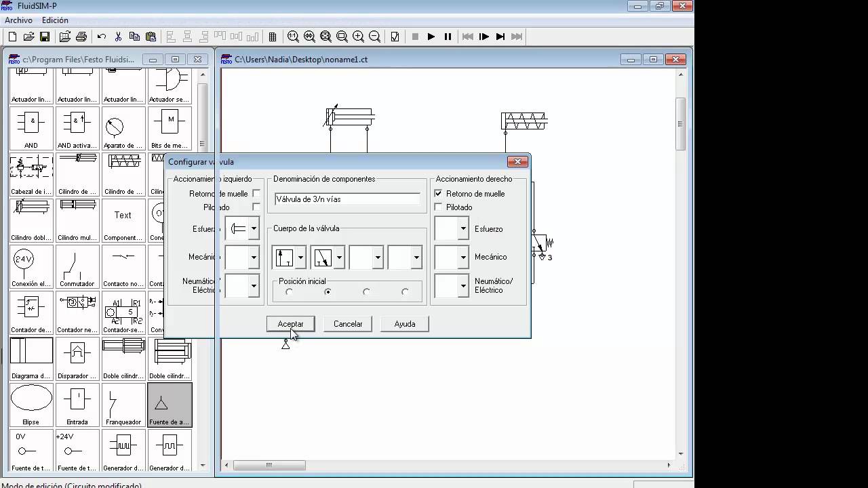Click component library scroll down arrow

click(x=202, y=466)
